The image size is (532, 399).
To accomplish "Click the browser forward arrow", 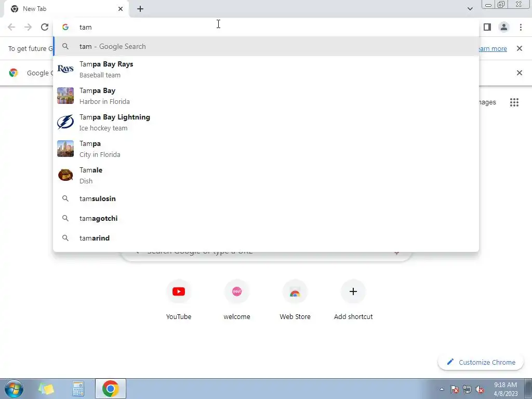I will (28, 27).
